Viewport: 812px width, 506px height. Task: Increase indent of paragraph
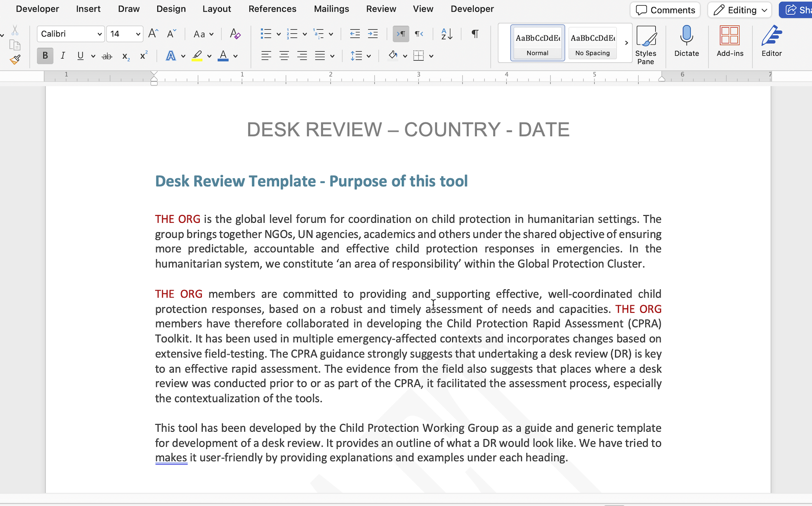point(373,34)
